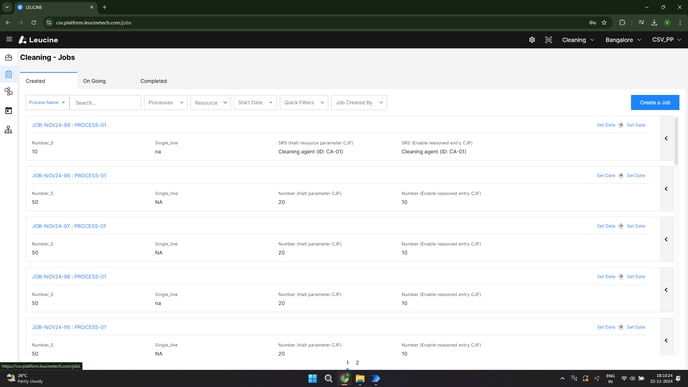This screenshot has width=688, height=387.
Task: Open a new browser tab
Action: (x=104, y=7)
